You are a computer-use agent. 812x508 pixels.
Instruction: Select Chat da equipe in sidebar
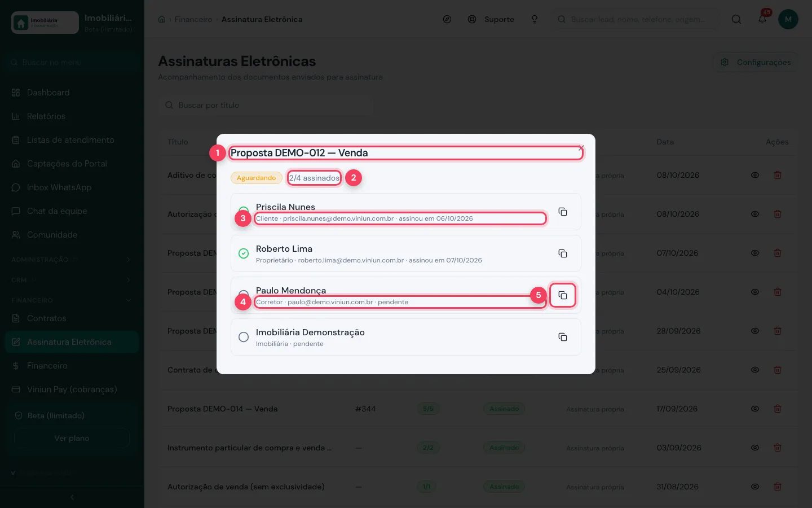point(72,211)
